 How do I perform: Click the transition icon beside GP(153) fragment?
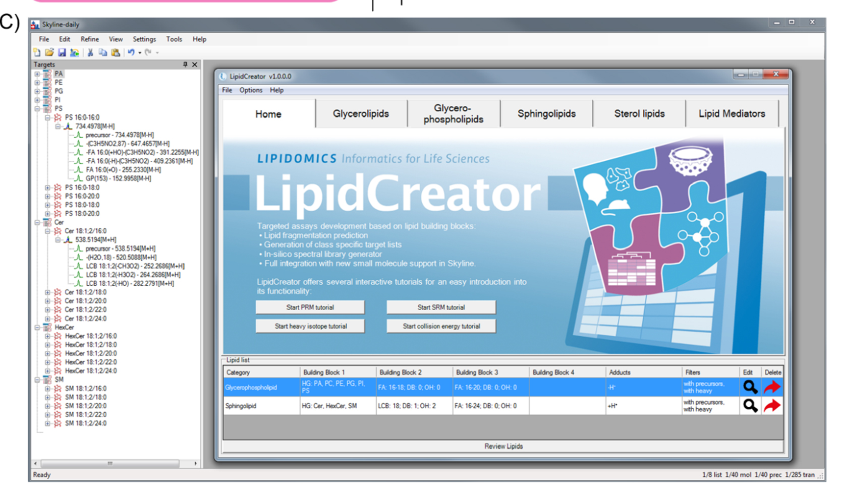pyautogui.click(x=78, y=178)
